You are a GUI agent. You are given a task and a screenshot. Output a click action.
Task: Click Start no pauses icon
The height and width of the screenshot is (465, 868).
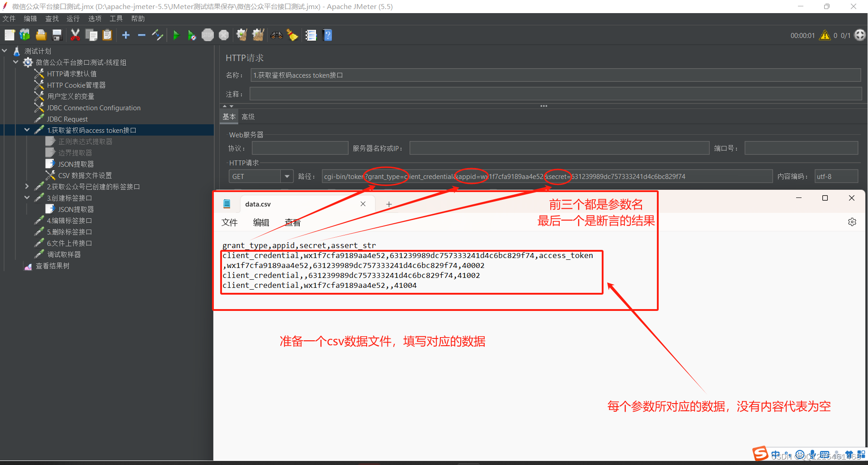(x=192, y=35)
